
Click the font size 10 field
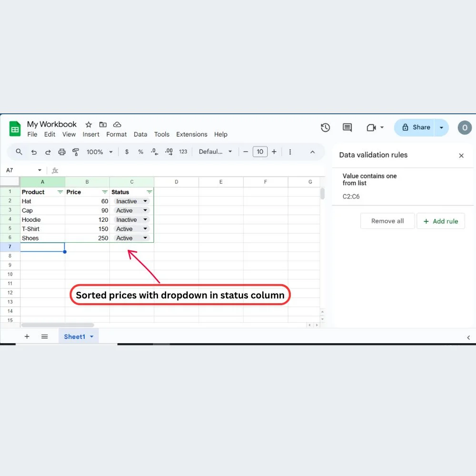260,152
